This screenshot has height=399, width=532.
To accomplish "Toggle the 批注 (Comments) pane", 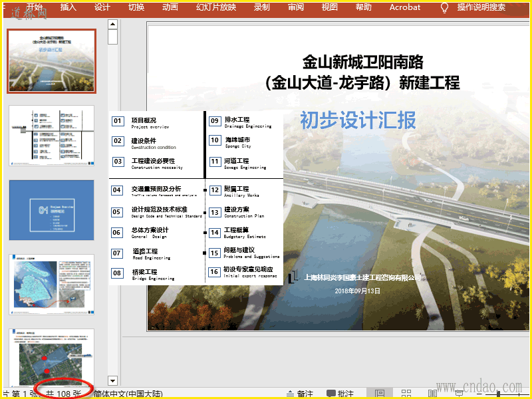I will (340, 394).
